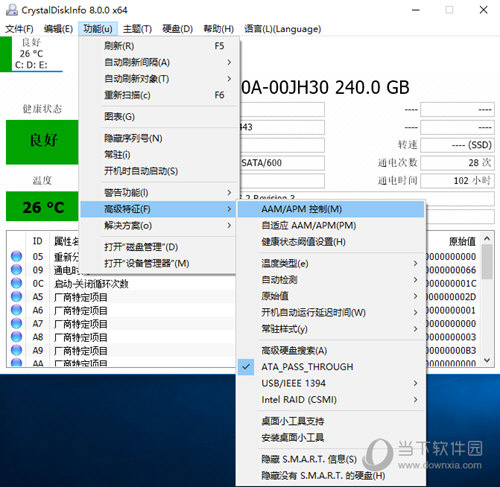Click scrollbar up arrow in attribute list
The width and height of the screenshot is (500, 487).
(x=487, y=239)
